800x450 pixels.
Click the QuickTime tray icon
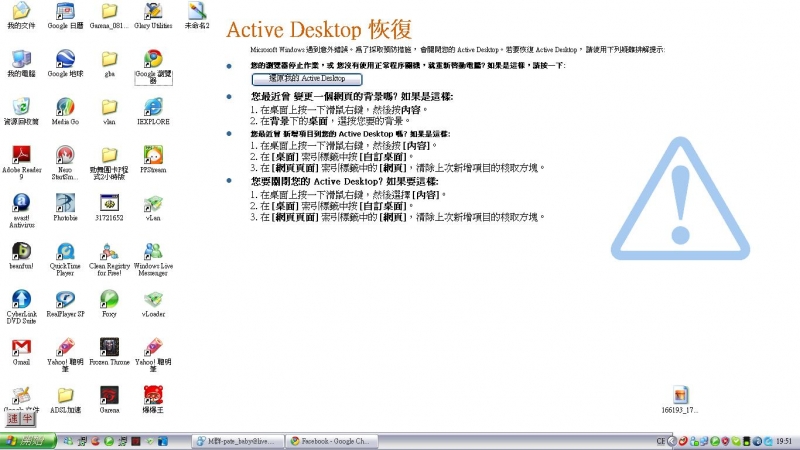click(768, 441)
